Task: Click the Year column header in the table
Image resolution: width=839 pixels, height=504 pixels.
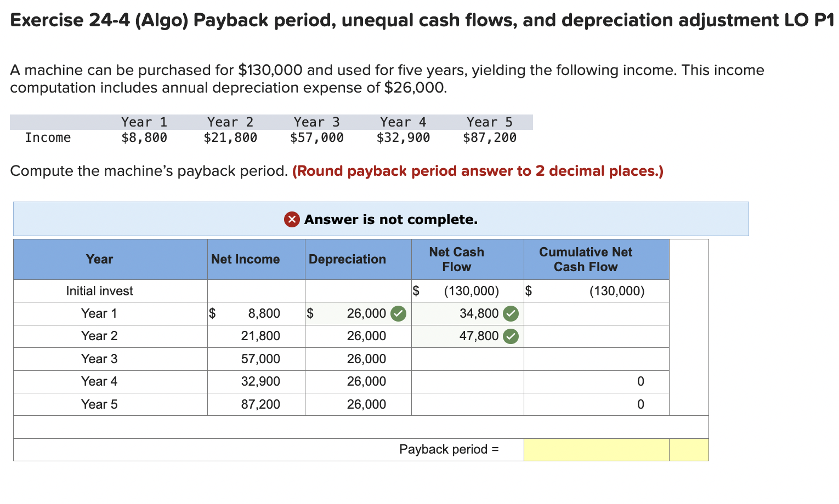Action: tap(99, 259)
